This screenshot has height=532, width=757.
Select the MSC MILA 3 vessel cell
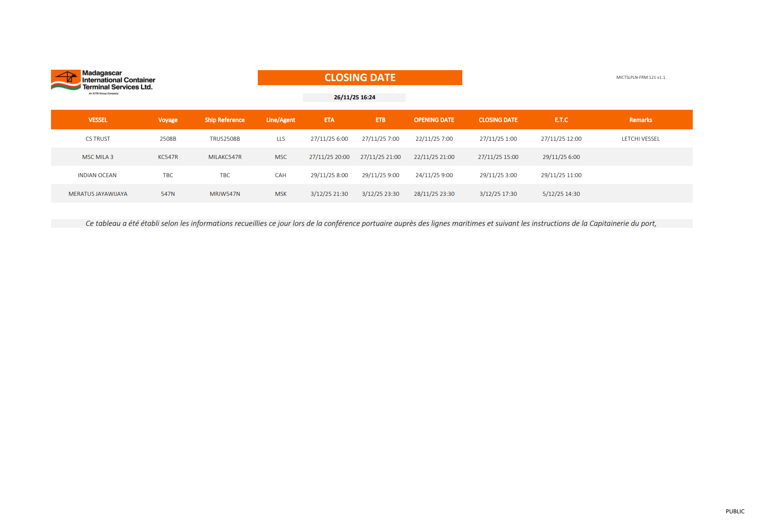[x=98, y=157]
